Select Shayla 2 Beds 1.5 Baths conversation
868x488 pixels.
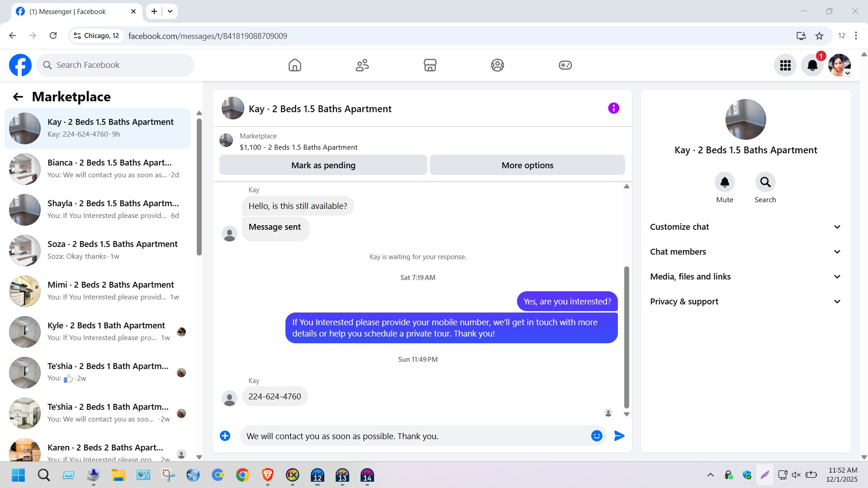tap(97, 210)
